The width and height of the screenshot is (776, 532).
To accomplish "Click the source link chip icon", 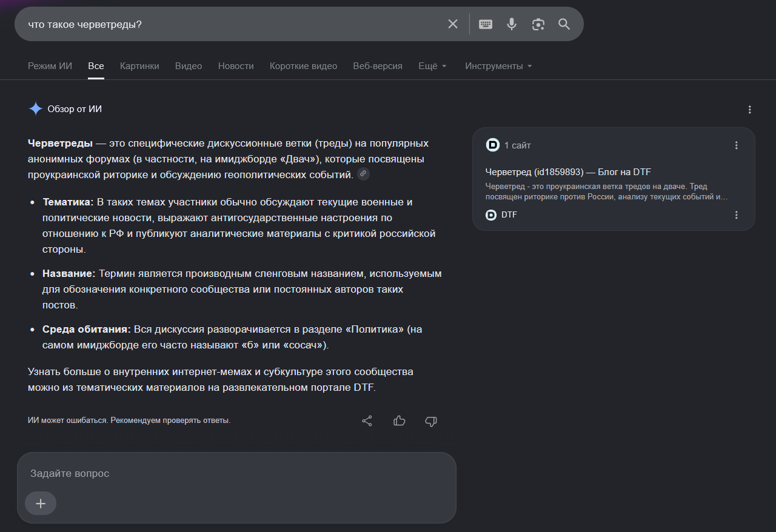I will tap(363, 174).
